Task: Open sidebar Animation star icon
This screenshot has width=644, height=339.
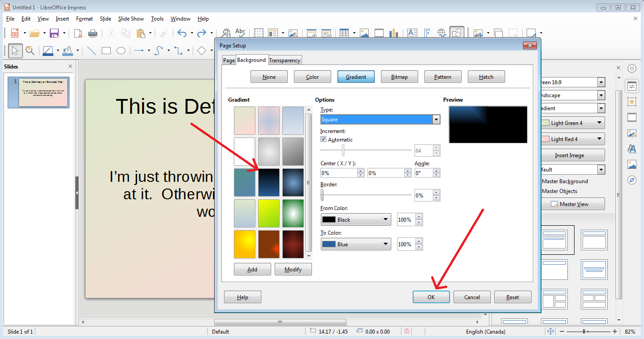Action: coord(632,102)
